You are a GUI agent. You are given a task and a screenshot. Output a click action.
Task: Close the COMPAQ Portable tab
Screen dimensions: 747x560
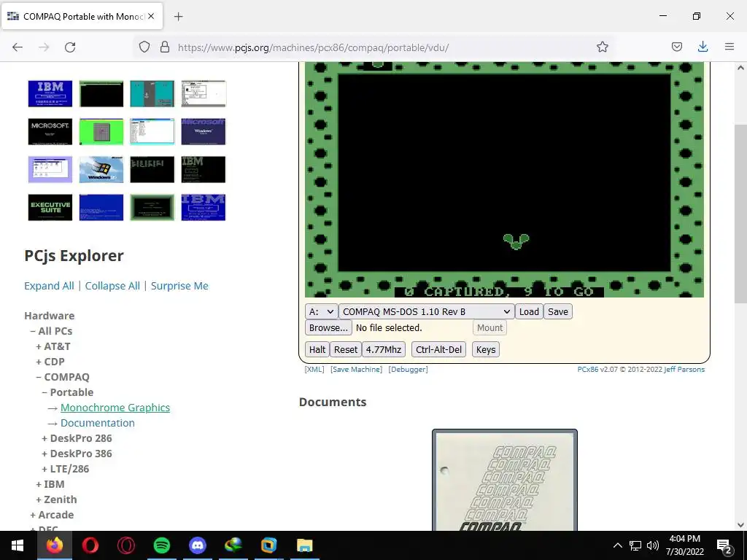151,16
